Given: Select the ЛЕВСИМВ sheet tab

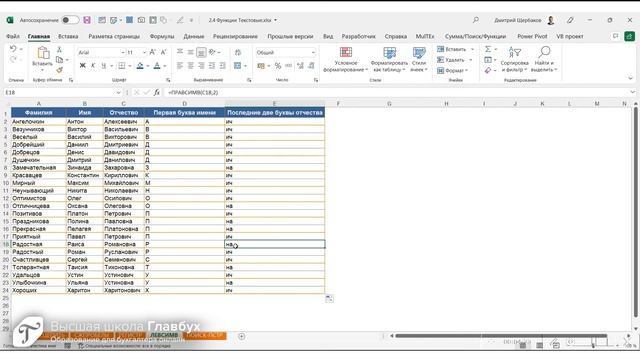Looking at the screenshot, I should tap(164, 336).
